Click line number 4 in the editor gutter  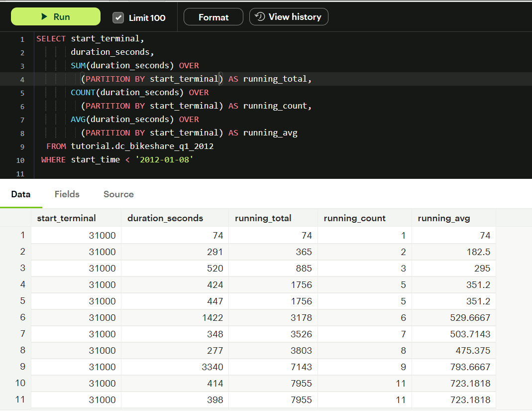coord(22,80)
